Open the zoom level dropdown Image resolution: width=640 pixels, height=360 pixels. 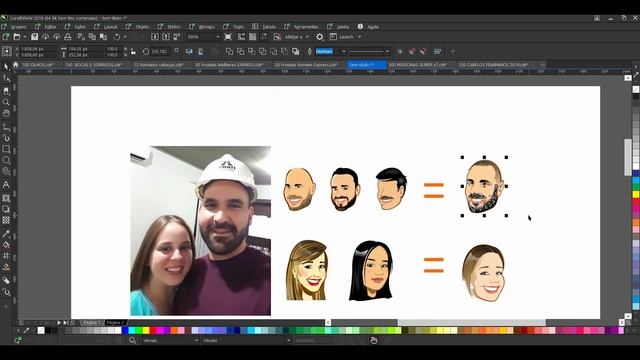(218, 37)
